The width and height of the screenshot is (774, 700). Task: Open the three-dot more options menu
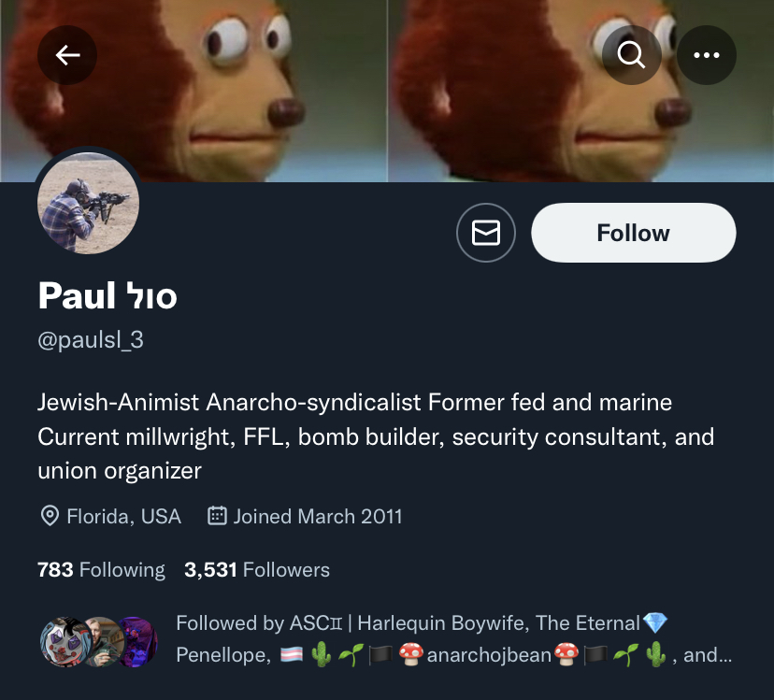pyautogui.click(x=707, y=55)
